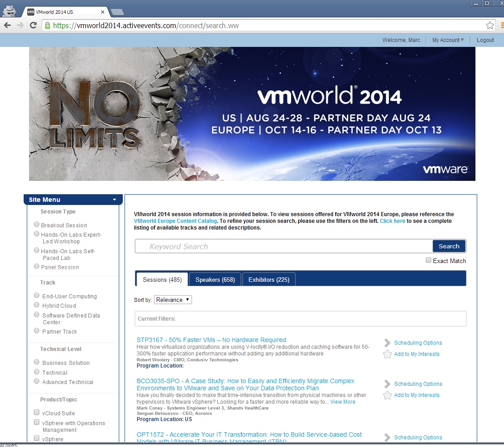This screenshot has height=447, width=504.
Task: Bookmark page with the star icon
Action: tap(490, 25)
